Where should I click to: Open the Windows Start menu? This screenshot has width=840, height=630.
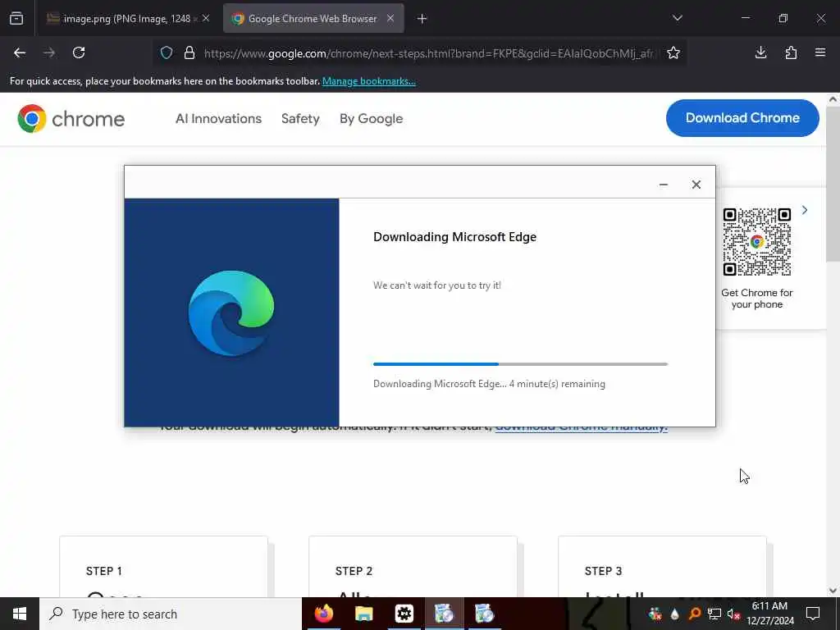coord(20,614)
